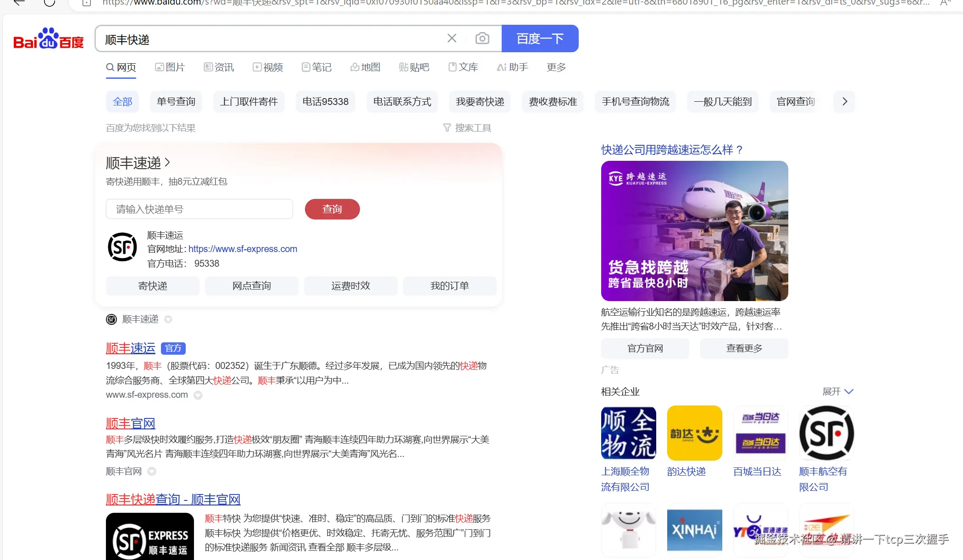Click the SF Express circular logo
Screen dimensions: 963x560
click(x=122, y=247)
